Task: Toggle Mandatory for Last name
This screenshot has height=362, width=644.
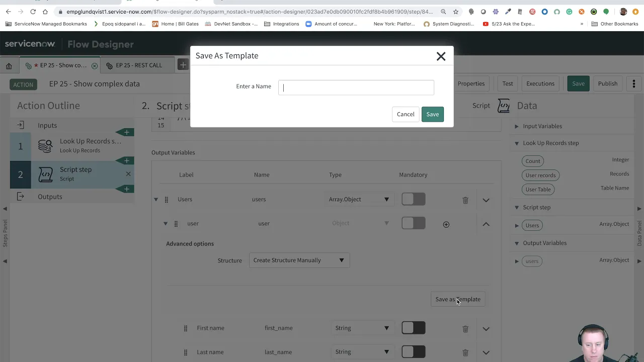Action: point(413,352)
